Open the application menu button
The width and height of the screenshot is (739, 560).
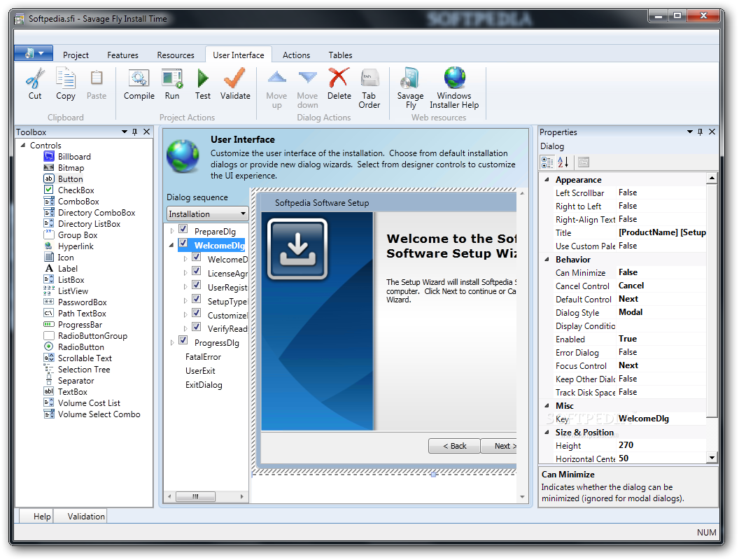[34, 53]
